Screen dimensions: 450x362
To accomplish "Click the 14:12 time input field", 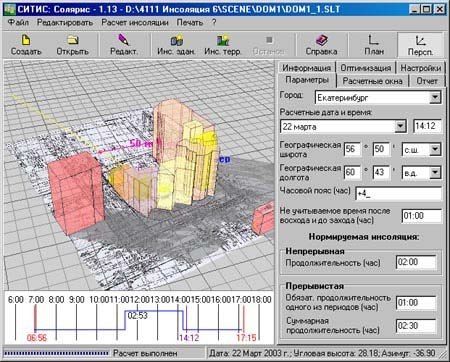I will (x=427, y=126).
